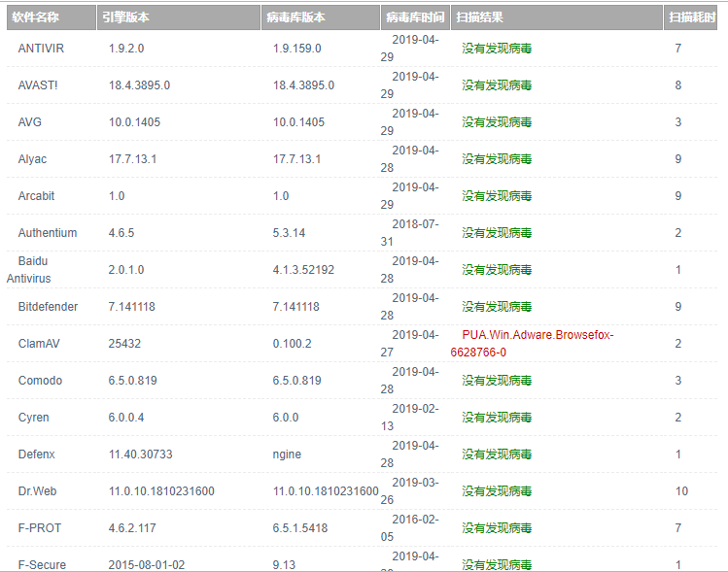Click the PUA.Win.Adware.Browsefox detection result
Screen dimensions: 728x572
pyautogui.click(x=532, y=343)
